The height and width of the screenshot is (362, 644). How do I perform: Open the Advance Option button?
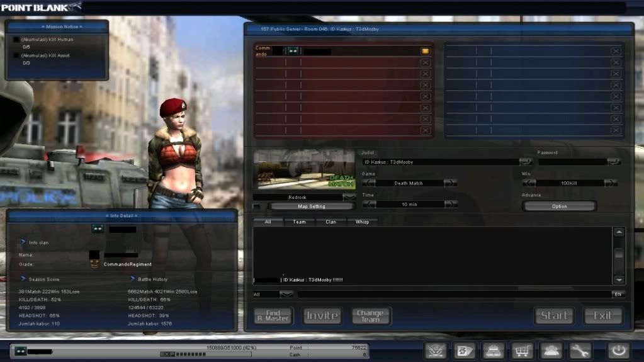[560, 206]
